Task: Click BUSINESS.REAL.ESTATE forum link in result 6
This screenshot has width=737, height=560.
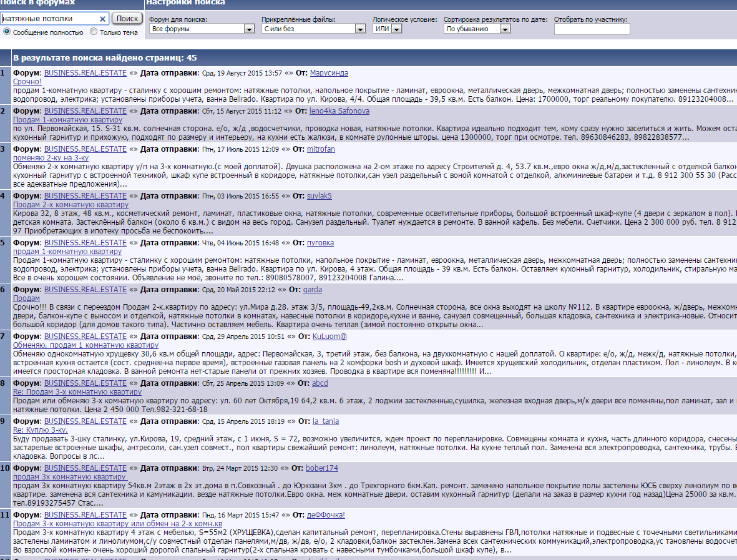Action: pyautogui.click(x=85, y=290)
